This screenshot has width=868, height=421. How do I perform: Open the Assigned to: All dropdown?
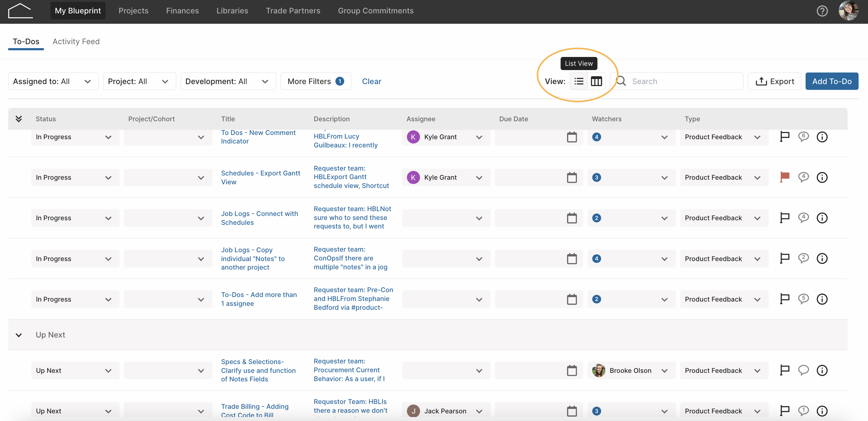pyautogui.click(x=53, y=81)
